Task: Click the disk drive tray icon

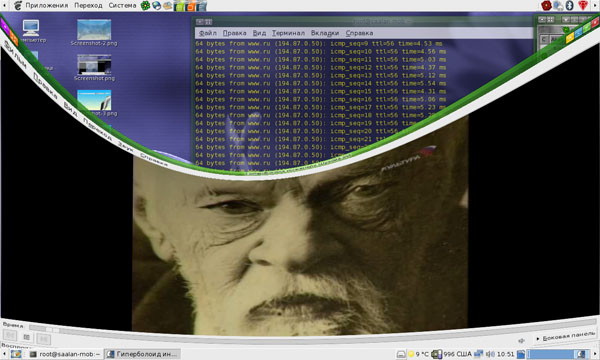Action: point(401,355)
